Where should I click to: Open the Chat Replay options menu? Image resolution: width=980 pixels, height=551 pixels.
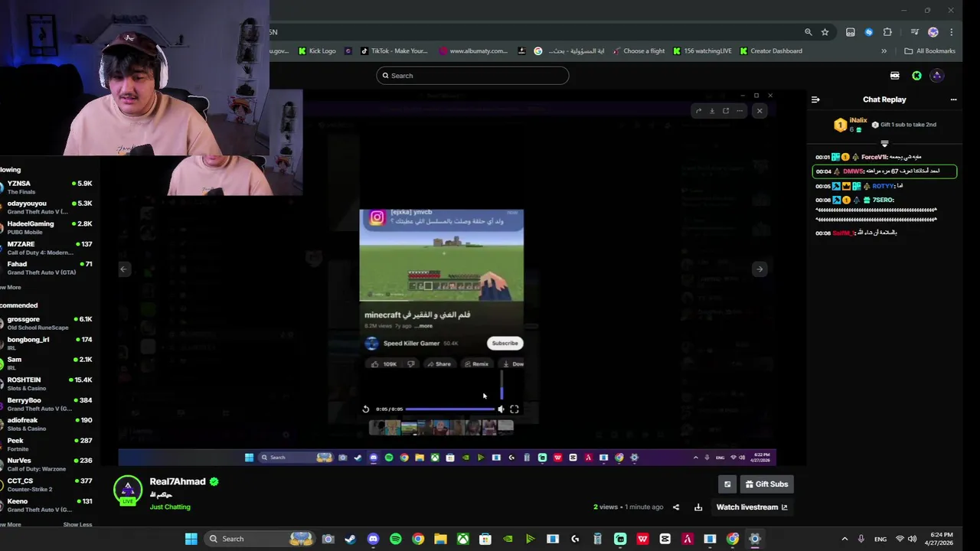(953, 99)
